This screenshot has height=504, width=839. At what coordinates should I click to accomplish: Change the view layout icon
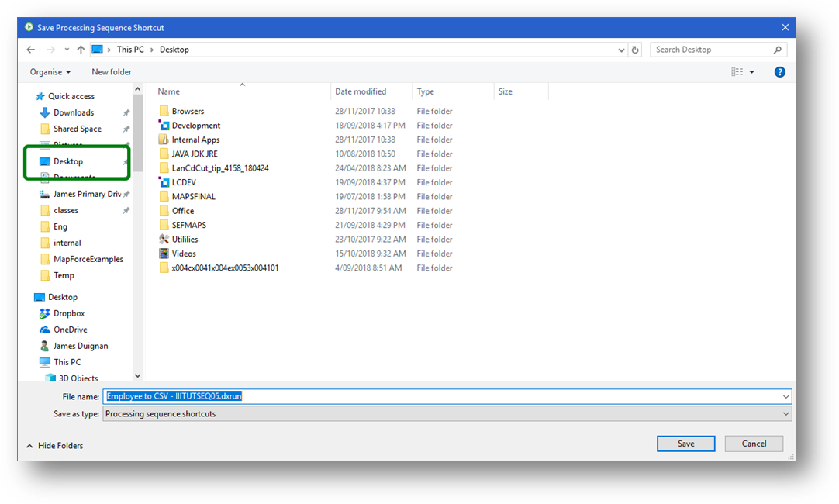[x=737, y=71]
